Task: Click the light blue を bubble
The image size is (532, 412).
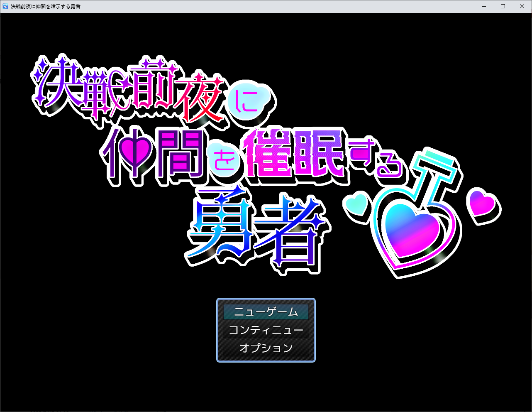Action: point(225,162)
